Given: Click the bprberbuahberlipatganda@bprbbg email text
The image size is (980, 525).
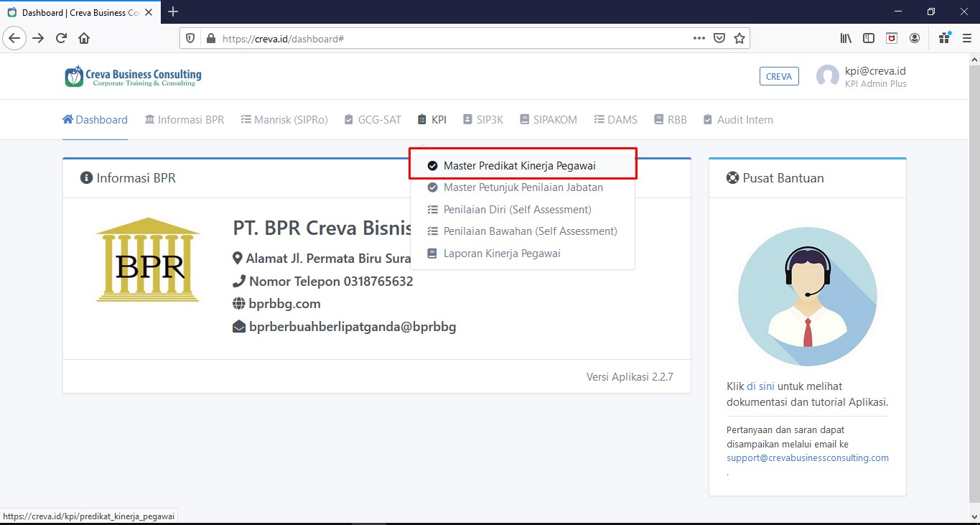Looking at the screenshot, I should [x=353, y=327].
